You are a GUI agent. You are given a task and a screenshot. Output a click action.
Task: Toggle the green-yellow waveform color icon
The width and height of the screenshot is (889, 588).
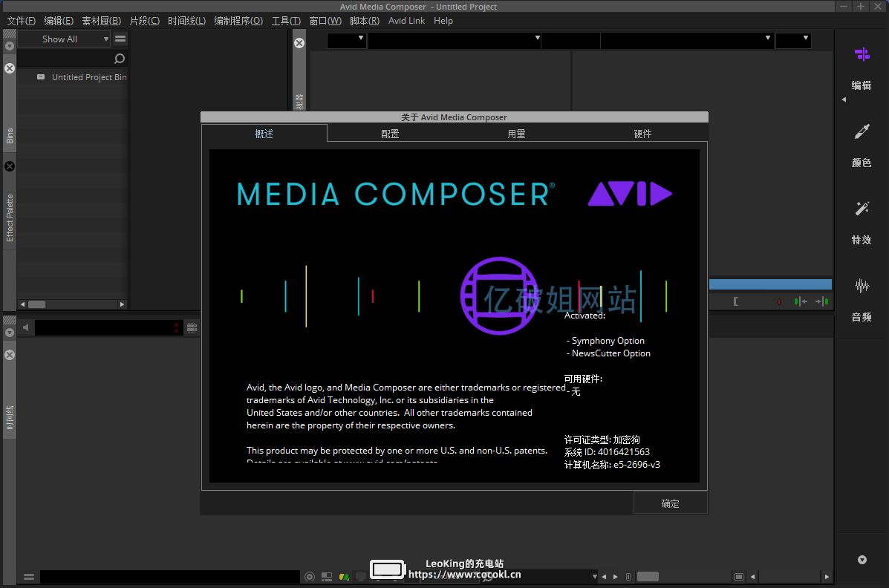pos(344,577)
